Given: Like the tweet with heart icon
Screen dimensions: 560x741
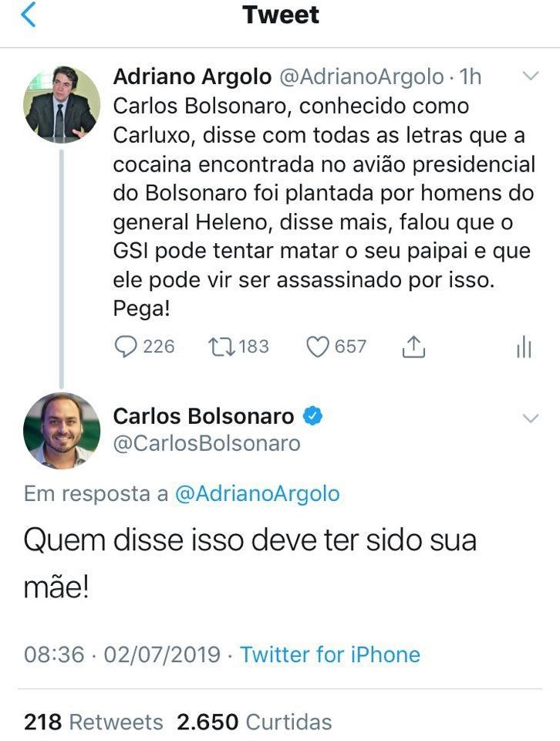Looking at the screenshot, I should click(318, 347).
